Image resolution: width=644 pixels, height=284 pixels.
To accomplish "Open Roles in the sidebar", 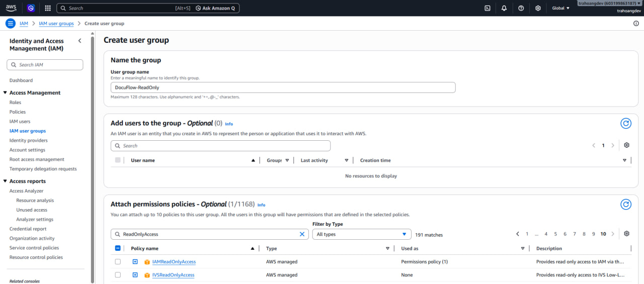I will 16,103.
